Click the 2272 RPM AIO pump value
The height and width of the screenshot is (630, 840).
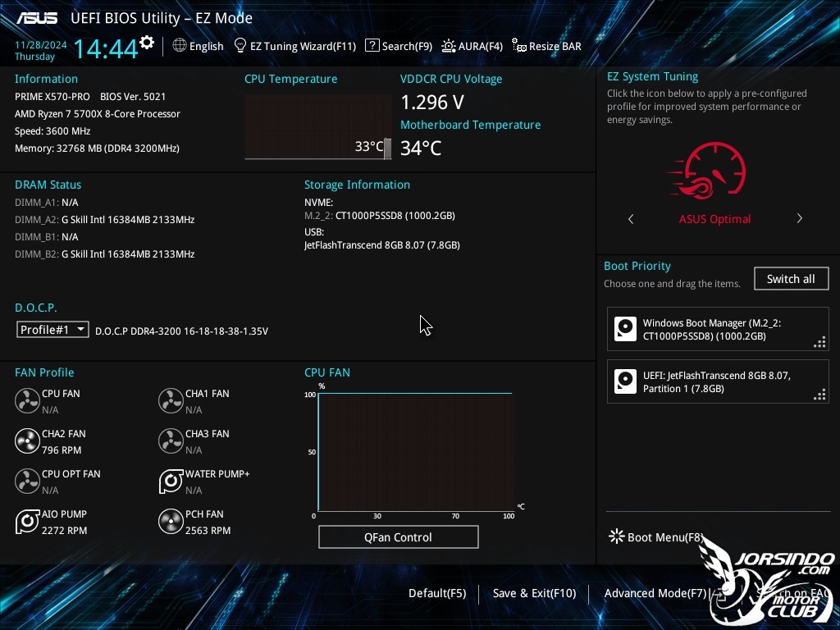[x=64, y=531]
